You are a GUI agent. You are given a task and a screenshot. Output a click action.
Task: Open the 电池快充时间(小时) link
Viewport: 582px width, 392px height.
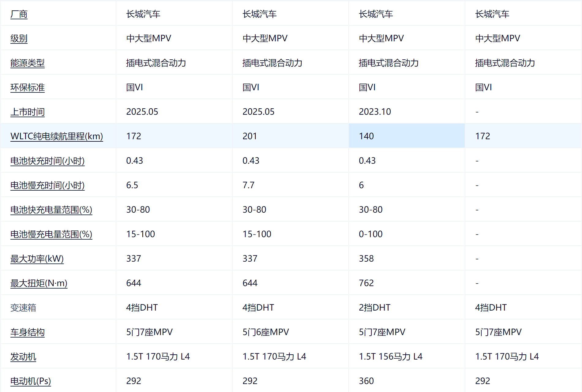coord(47,161)
